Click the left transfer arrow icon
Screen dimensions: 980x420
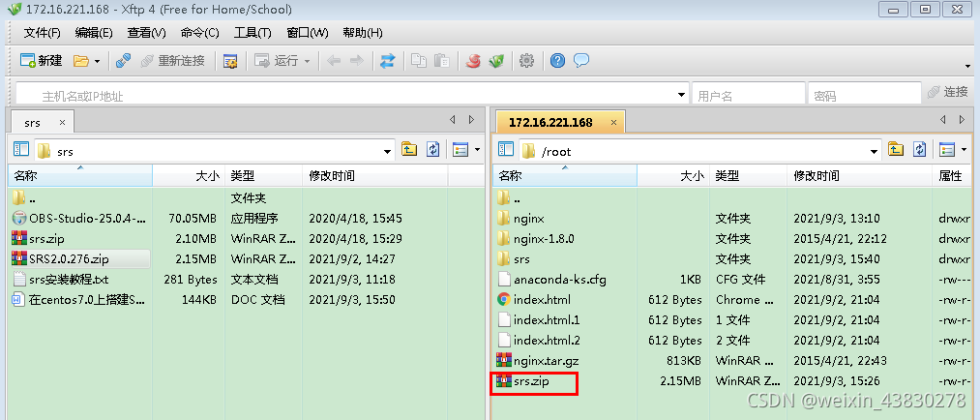[x=334, y=61]
